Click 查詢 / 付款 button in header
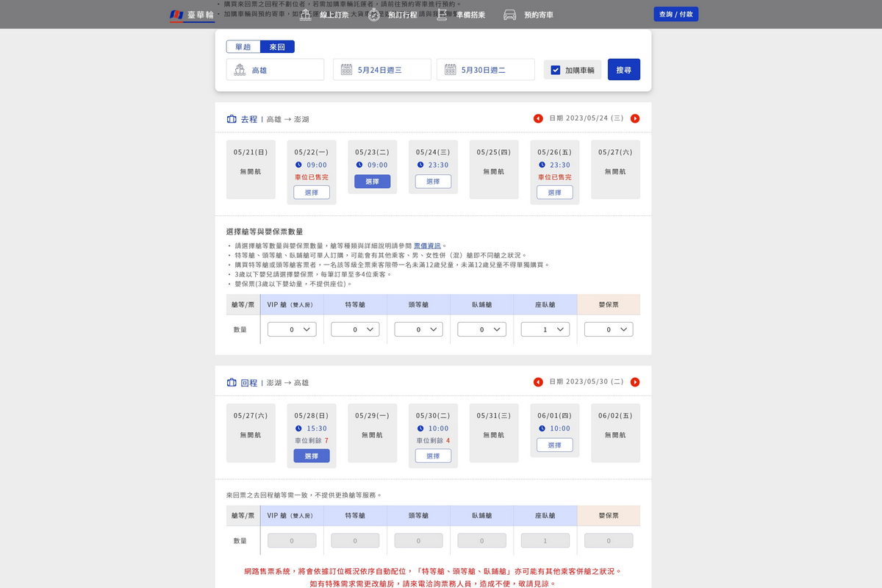Viewport: 882px width, 588px height. tap(675, 14)
